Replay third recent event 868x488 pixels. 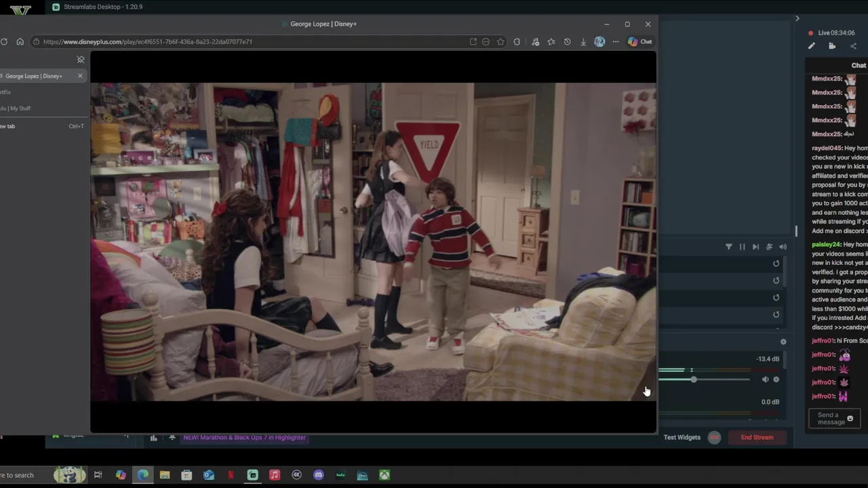(x=776, y=298)
